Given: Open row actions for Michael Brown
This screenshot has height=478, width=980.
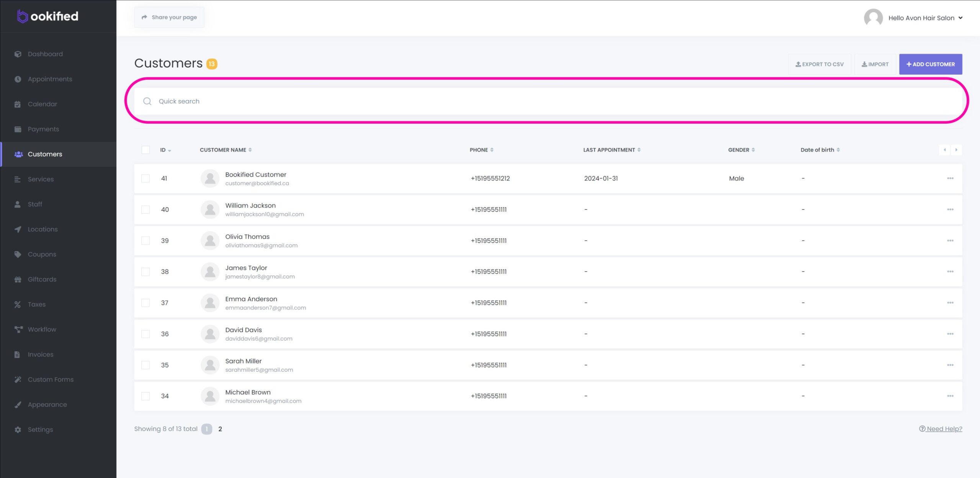Looking at the screenshot, I should [950, 396].
